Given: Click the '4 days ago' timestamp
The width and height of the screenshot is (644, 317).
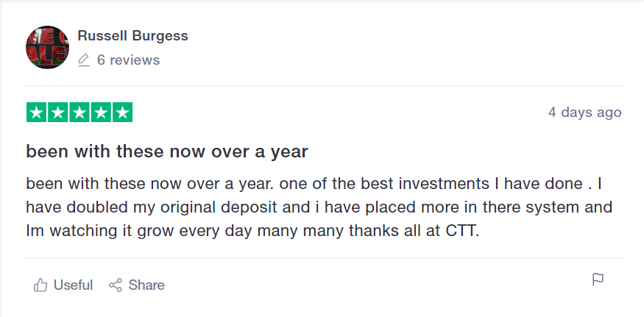Looking at the screenshot, I should (585, 112).
